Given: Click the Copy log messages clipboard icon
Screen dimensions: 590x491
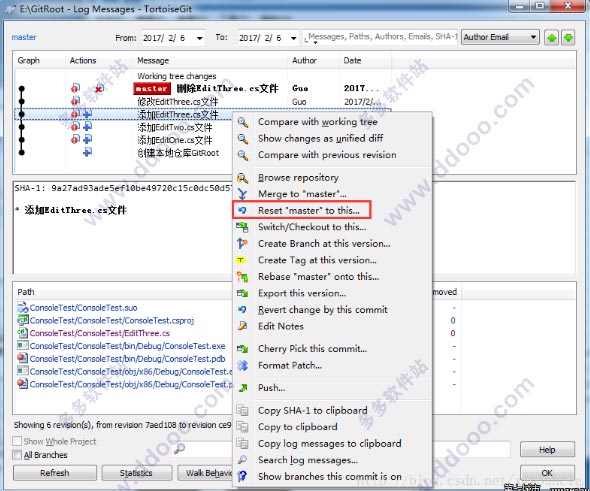Looking at the screenshot, I should point(242,444).
